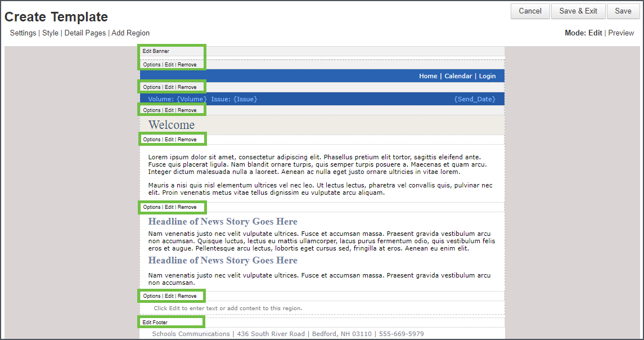Click the first 'Headline of News Story Goes Here'
The image size is (644, 340).
(223, 222)
